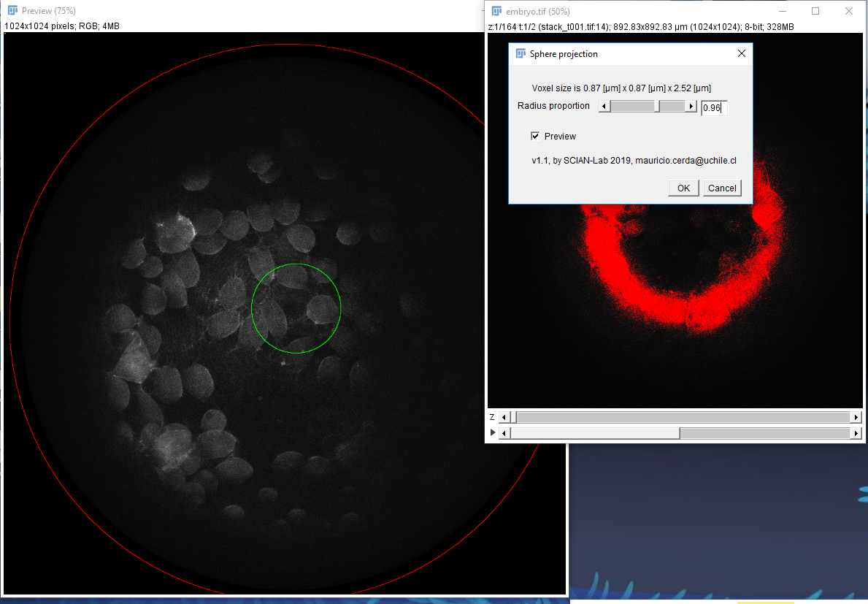Image resolution: width=868 pixels, height=604 pixels.
Task: Decrease Radius proportion with the left arrow
Action: 604,107
